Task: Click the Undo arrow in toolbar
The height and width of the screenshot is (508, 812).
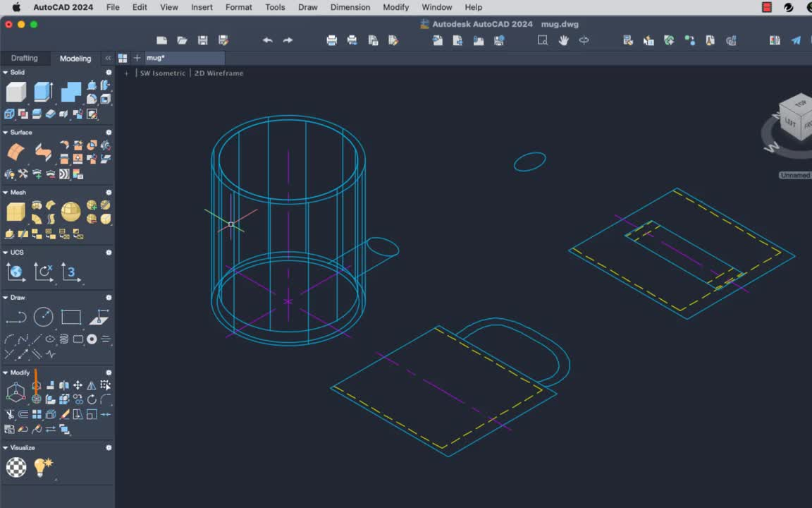Action: (267, 40)
